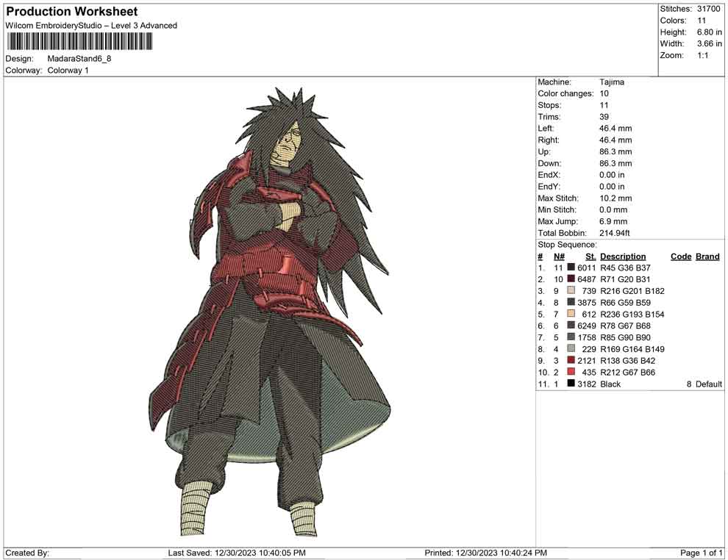Viewport: 728px width, 560px height.
Task: Click the Max Jump value '6.9 mm'
Action: 613,221
